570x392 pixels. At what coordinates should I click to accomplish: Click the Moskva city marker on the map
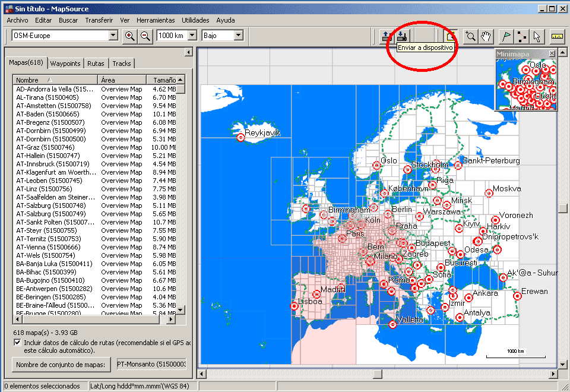click(489, 193)
